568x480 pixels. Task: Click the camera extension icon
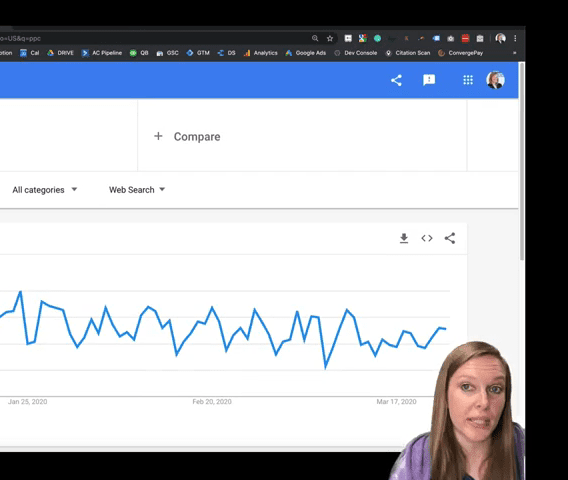[451, 38]
